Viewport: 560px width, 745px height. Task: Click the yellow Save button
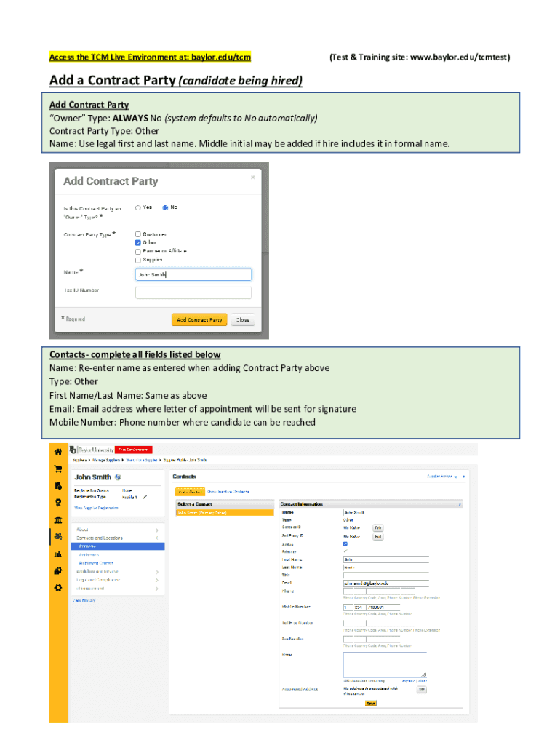coord(371,704)
